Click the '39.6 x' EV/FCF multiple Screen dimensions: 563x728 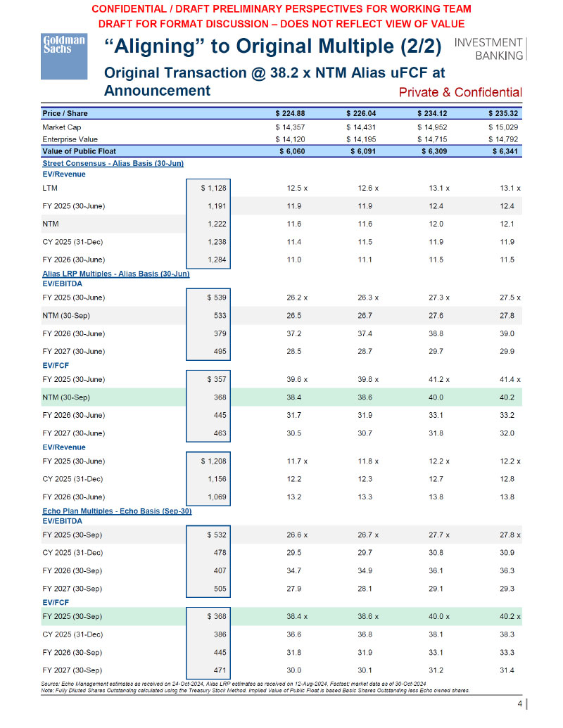297,379
